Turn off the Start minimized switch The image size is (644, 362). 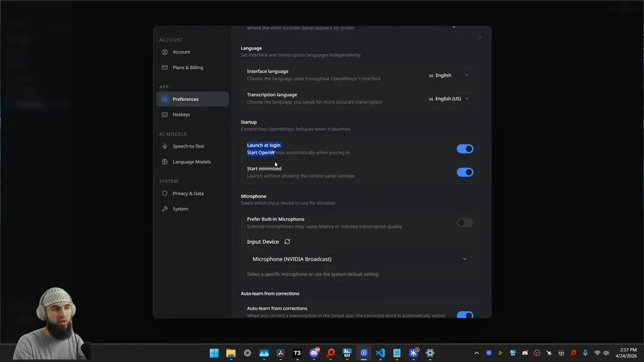click(x=465, y=172)
